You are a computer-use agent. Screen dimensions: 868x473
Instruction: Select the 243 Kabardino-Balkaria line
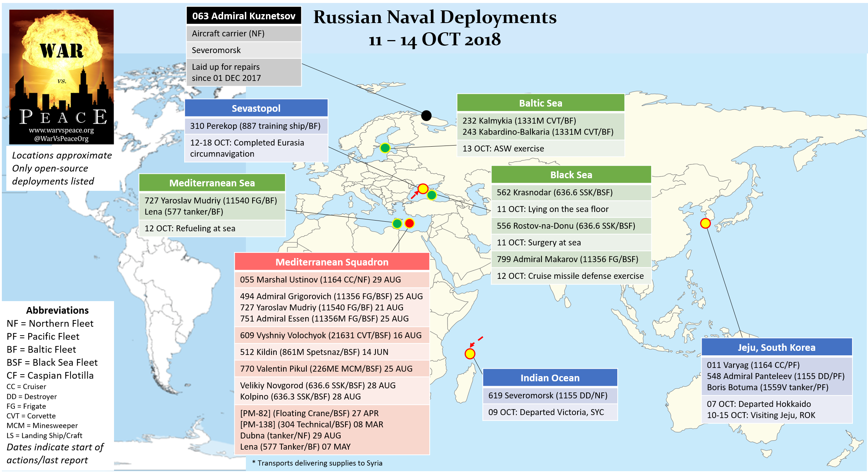click(538, 132)
